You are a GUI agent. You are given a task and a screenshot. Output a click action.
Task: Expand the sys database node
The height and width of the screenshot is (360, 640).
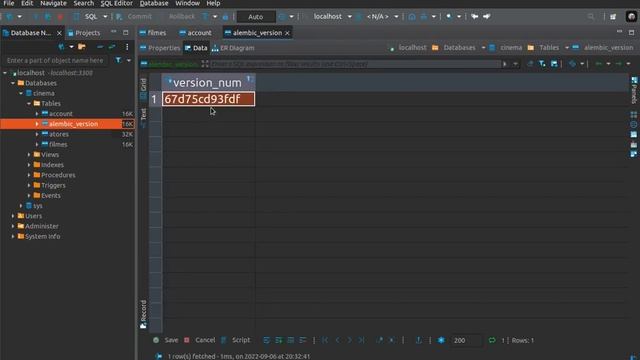click(x=21, y=206)
